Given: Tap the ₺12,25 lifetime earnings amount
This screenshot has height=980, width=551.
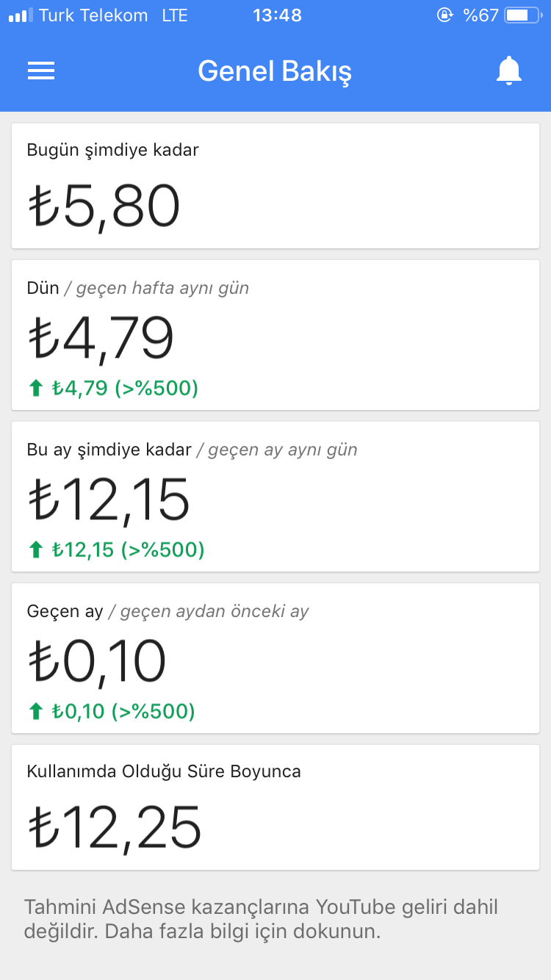Looking at the screenshot, I should click(x=115, y=827).
